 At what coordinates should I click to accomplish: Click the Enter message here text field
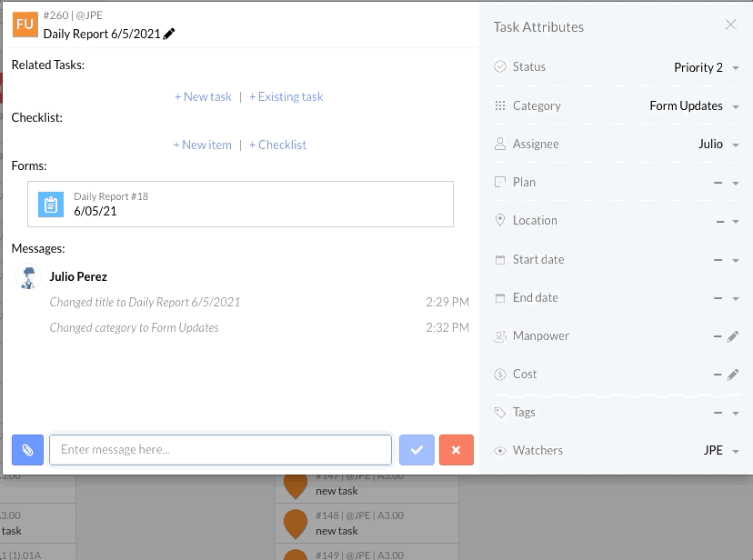click(x=220, y=449)
